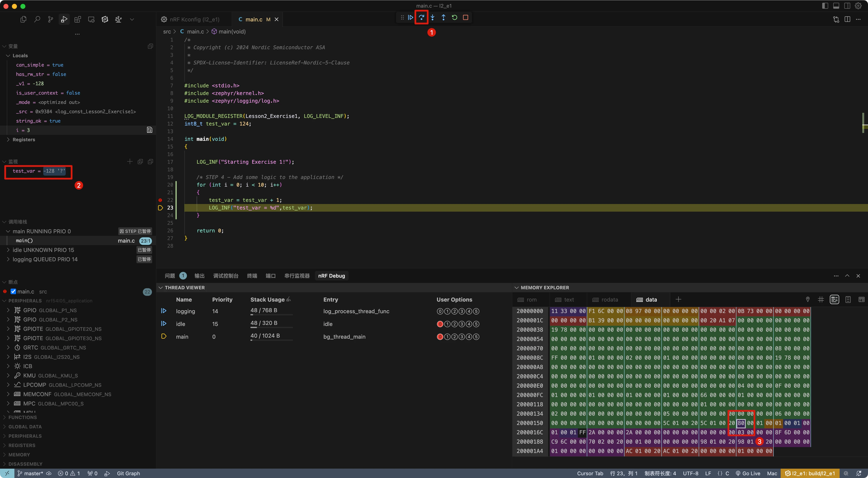This screenshot has height=478, width=868.
Task: Open the Search view in the activity bar
Action: coord(37,20)
